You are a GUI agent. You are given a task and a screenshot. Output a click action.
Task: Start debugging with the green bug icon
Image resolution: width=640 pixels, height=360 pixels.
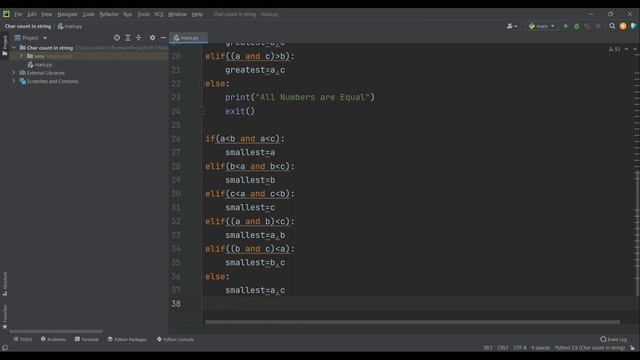[x=576, y=26]
